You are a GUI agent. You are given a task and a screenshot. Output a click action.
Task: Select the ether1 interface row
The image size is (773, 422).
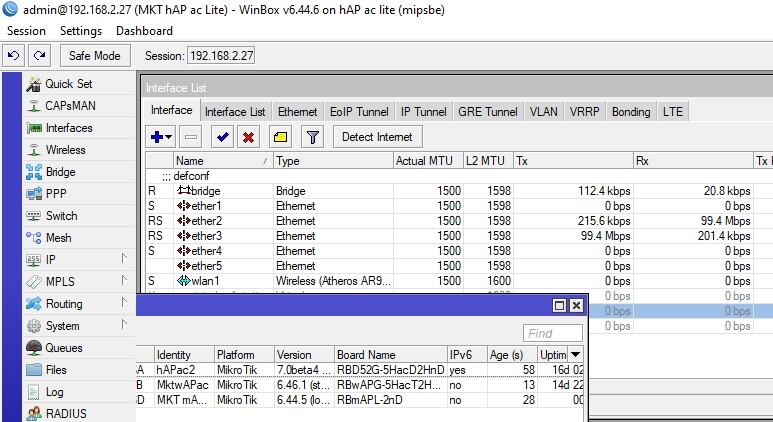pyautogui.click(x=459, y=206)
